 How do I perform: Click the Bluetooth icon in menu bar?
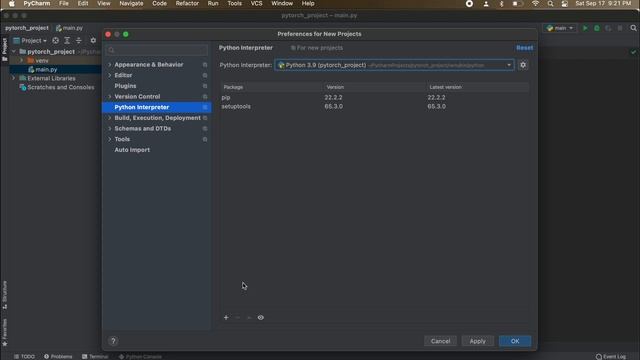[x=502, y=4]
